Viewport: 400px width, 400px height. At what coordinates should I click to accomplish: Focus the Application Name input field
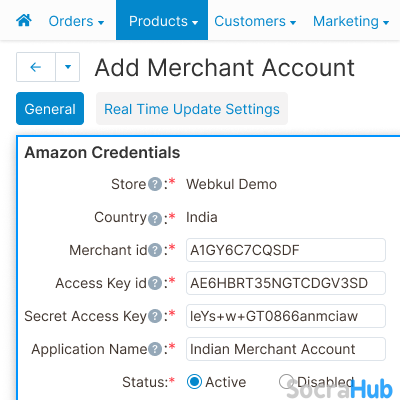[286, 349]
